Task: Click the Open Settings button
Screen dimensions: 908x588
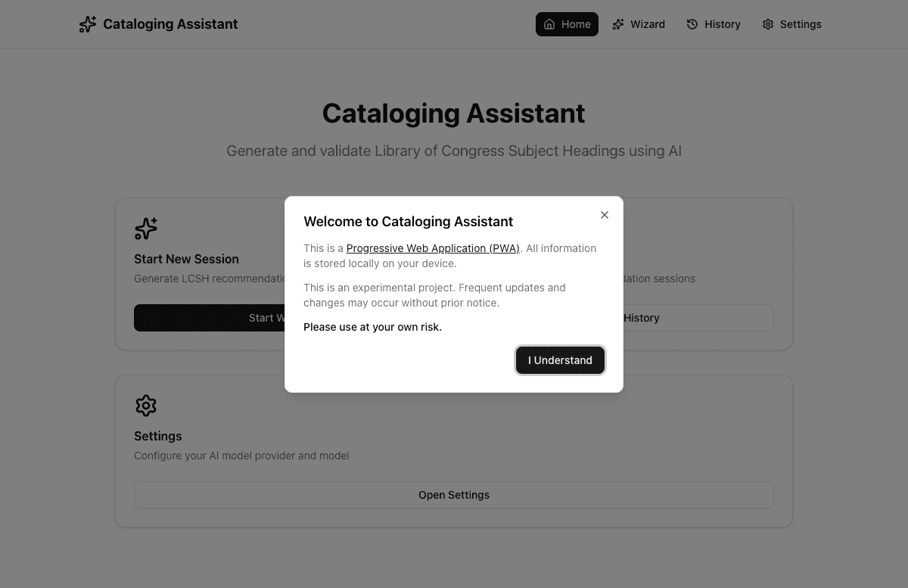Action: 454,495
